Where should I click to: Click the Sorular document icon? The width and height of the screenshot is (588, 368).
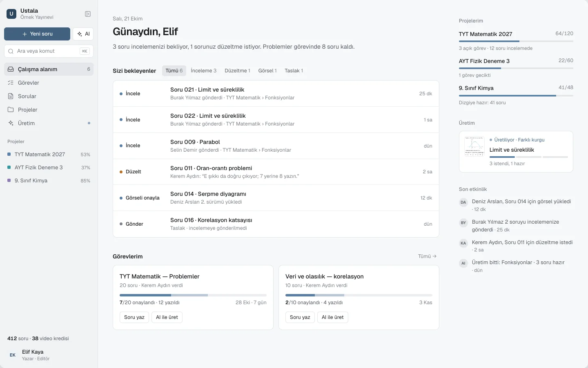[x=11, y=96]
